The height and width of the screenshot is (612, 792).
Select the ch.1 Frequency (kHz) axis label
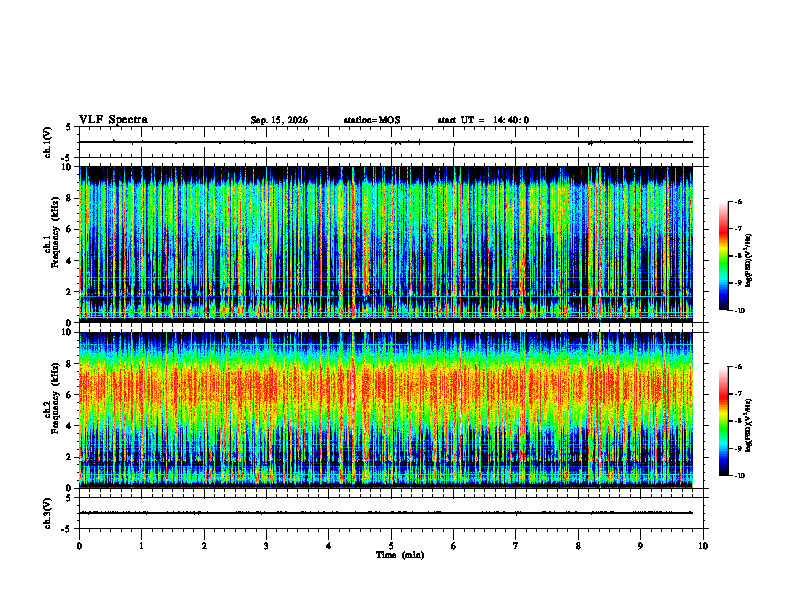pos(55,244)
